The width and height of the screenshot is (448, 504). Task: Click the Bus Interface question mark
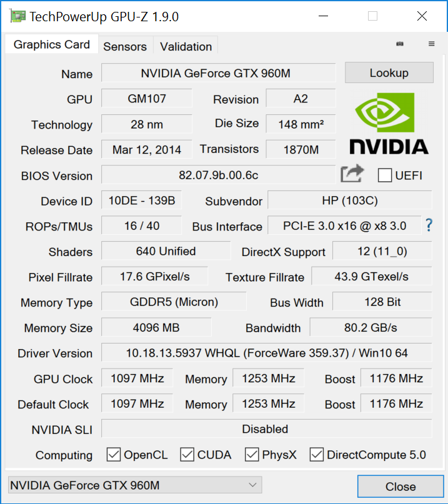429,225
